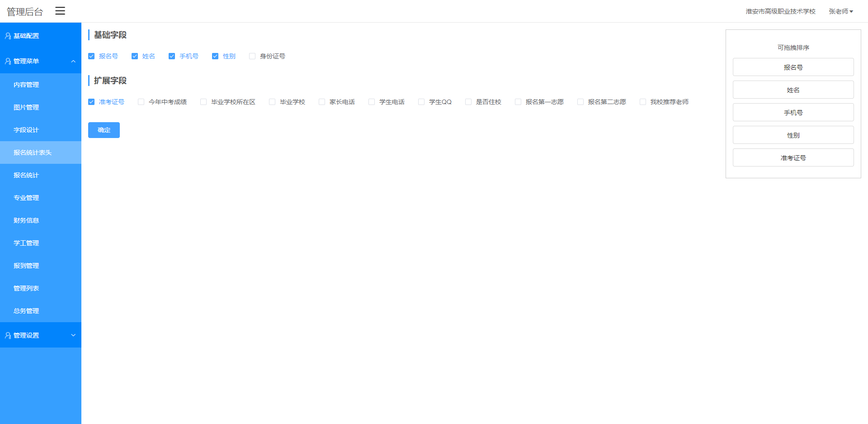
Task: Select the 报名号 sortable item
Action: (x=793, y=67)
